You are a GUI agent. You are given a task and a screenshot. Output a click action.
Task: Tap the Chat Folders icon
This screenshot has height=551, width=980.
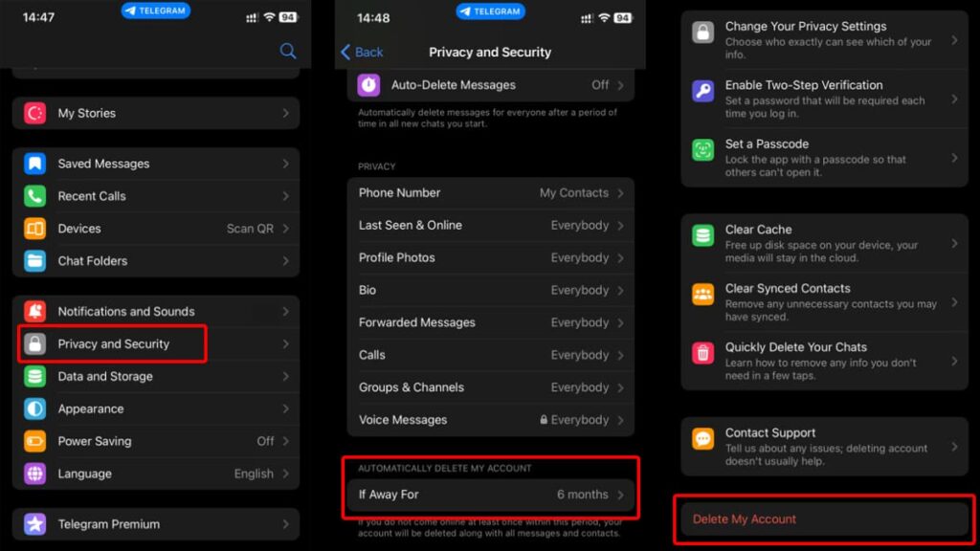(35, 260)
